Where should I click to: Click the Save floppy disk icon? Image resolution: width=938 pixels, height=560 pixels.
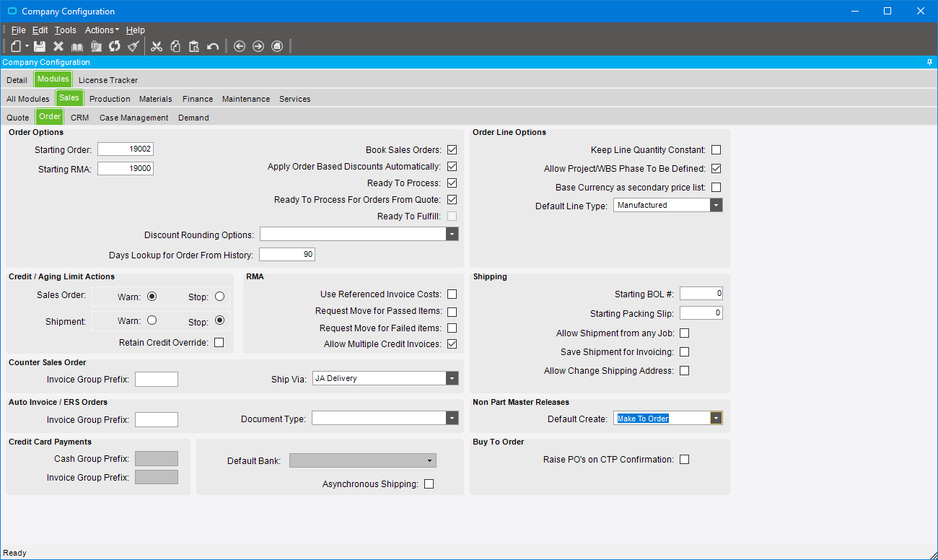40,46
